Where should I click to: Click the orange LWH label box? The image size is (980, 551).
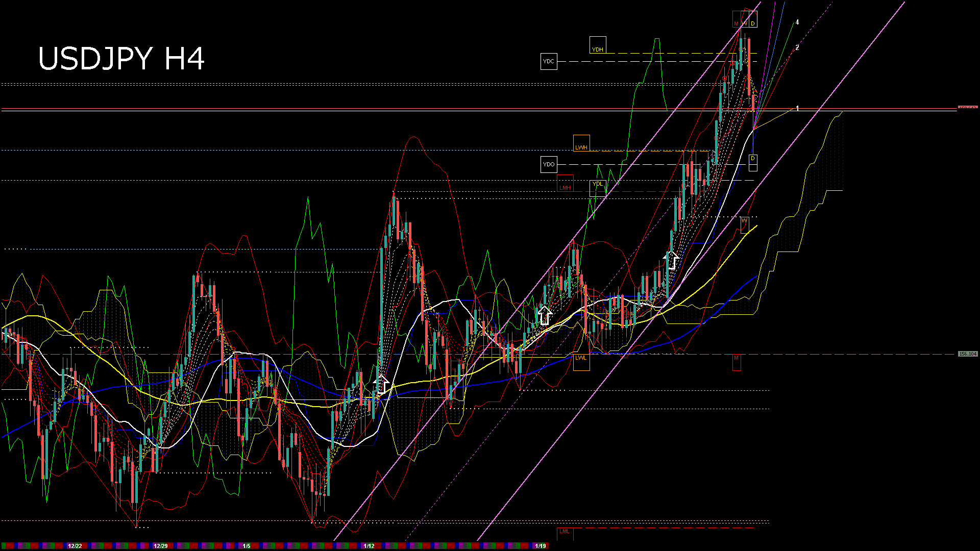click(x=581, y=143)
